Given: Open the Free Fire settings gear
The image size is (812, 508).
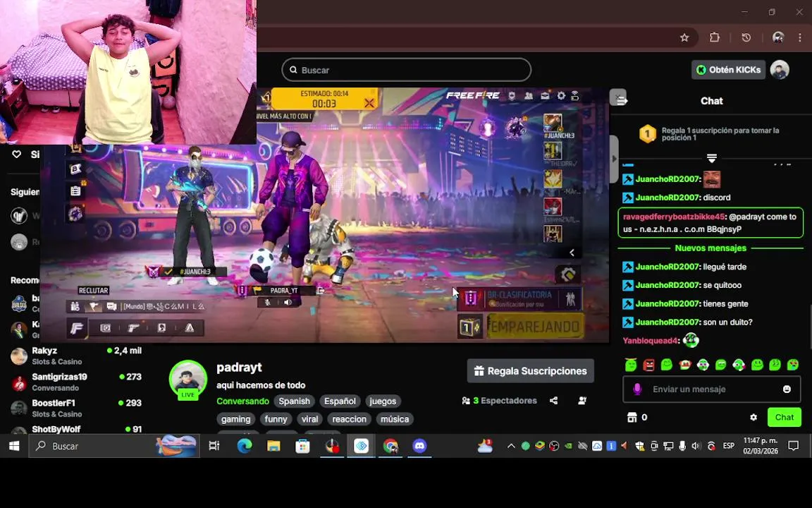Looking at the screenshot, I should (561, 96).
